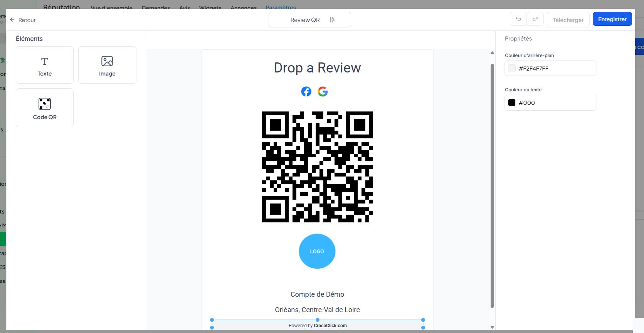Open background color swatch #F2F4F7FF
The width and height of the screenshot is (644, 333).
(x=512, y=68)
